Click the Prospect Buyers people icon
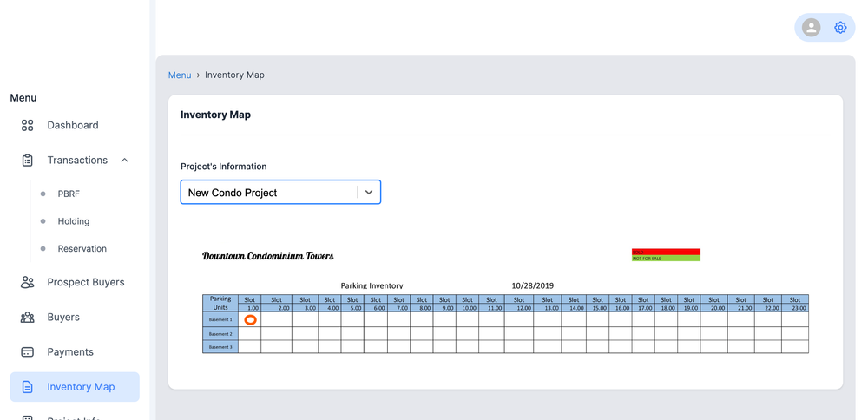 [x=28, y=282]
